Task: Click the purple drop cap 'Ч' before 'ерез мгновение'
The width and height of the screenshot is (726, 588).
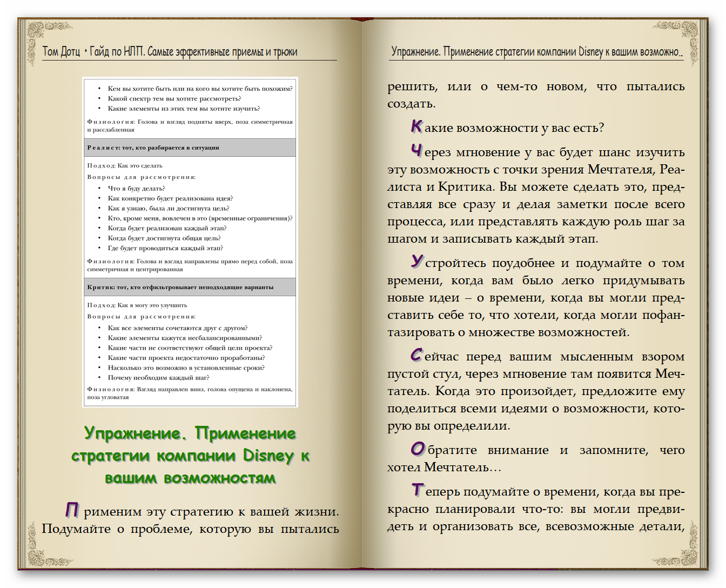Action: (x=416, y=151)
